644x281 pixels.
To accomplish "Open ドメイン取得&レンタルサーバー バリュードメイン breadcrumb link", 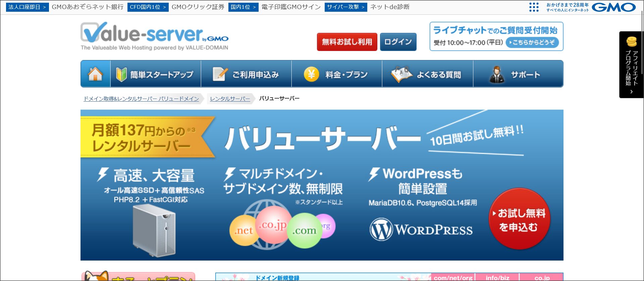I will [141, 99].
